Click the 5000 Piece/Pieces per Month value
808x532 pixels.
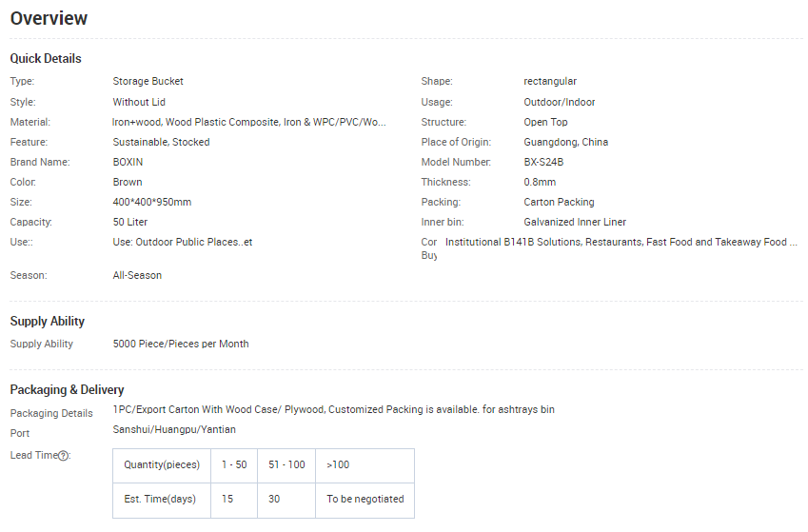point(181,344)
